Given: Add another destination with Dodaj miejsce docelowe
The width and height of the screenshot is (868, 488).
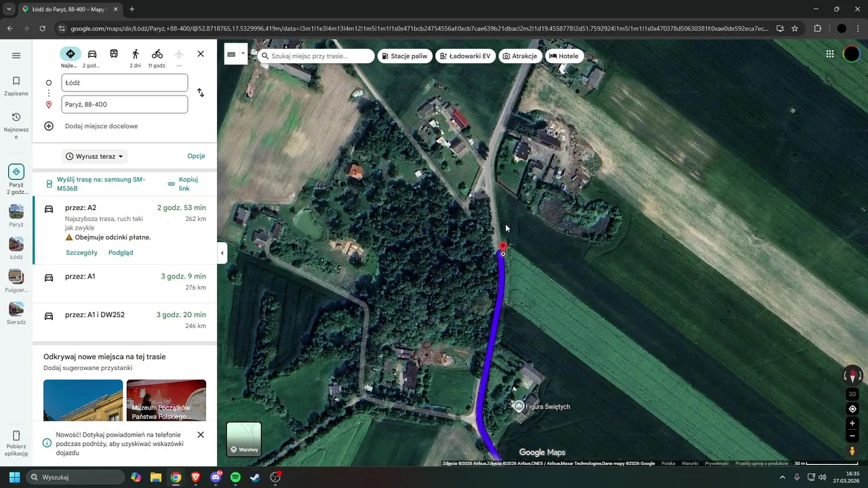Looking at the screenshot, I should [101, 126].
